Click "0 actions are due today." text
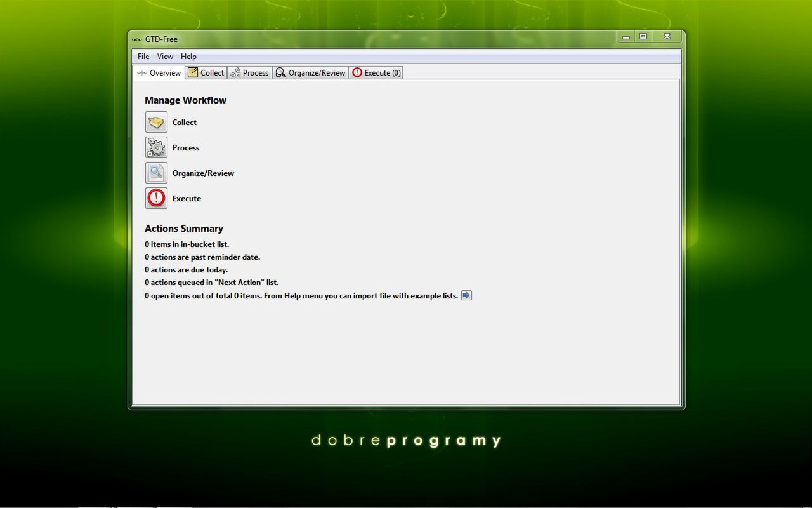The image size is (812, 508). [x=186, y=270]
